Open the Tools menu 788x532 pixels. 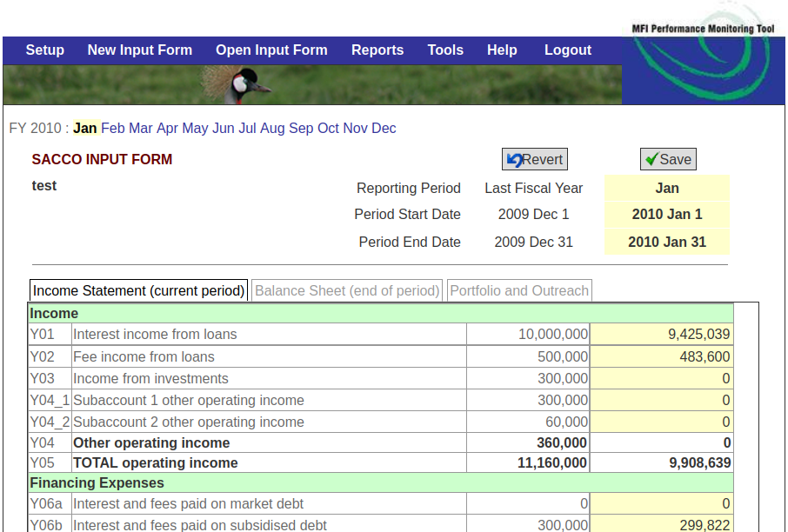pyautogui.click(x=445, y=50)
